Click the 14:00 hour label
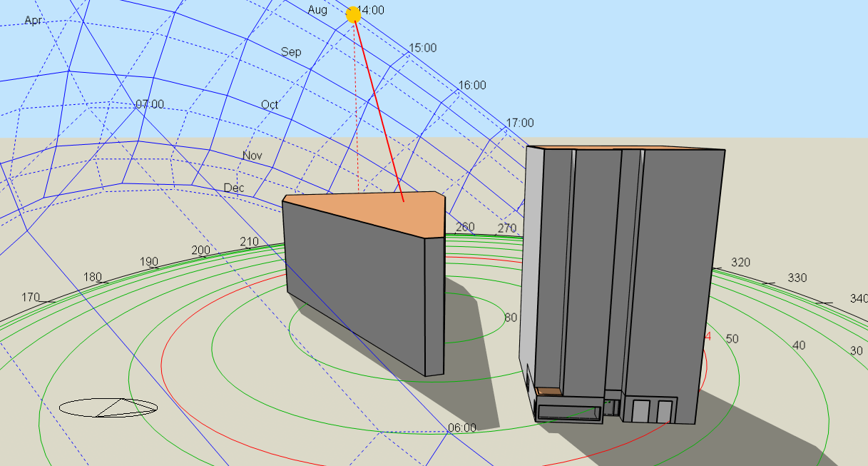Screen dimensions: 868x466 point(372,10)
